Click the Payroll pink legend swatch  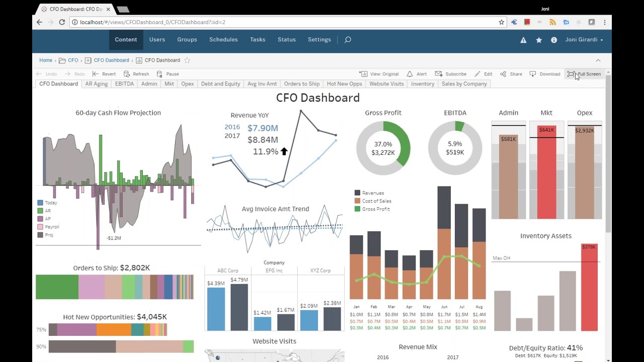[x=40, y=227]
